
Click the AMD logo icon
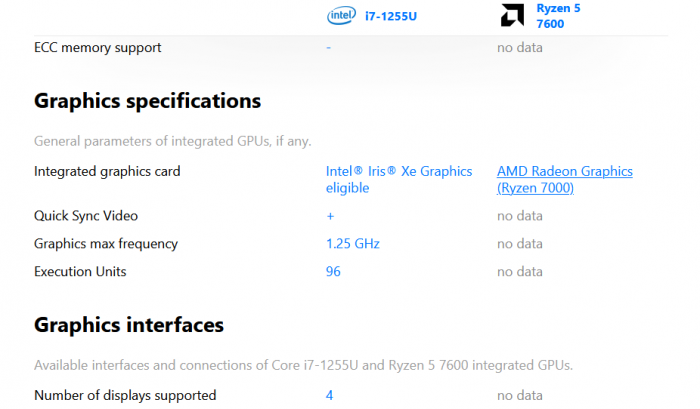(x=513, y=15)
